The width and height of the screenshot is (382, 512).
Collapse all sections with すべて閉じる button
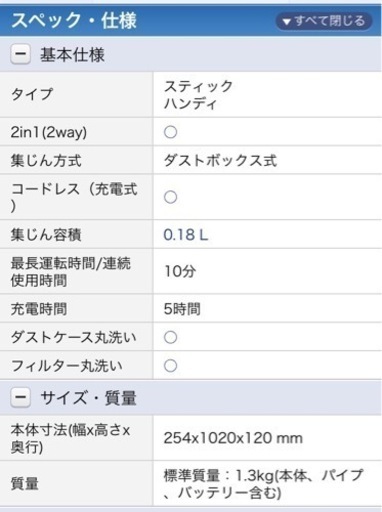pos(324,21)
